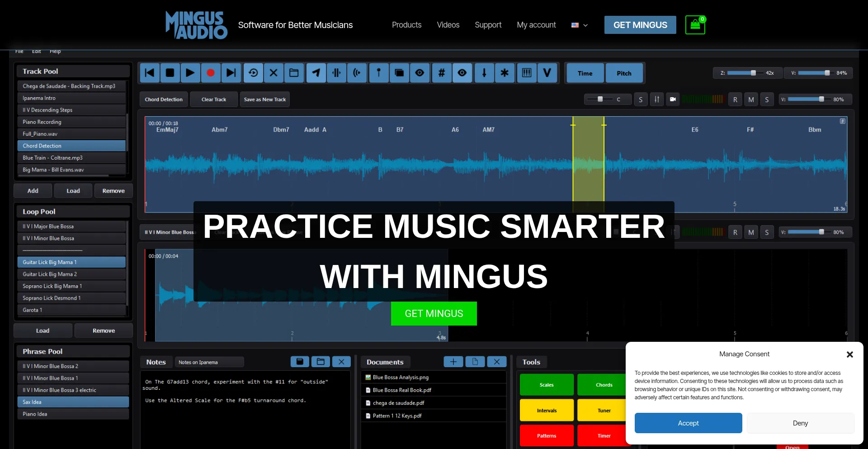Click the Notes on Ipanema title field

click(209, 362)
